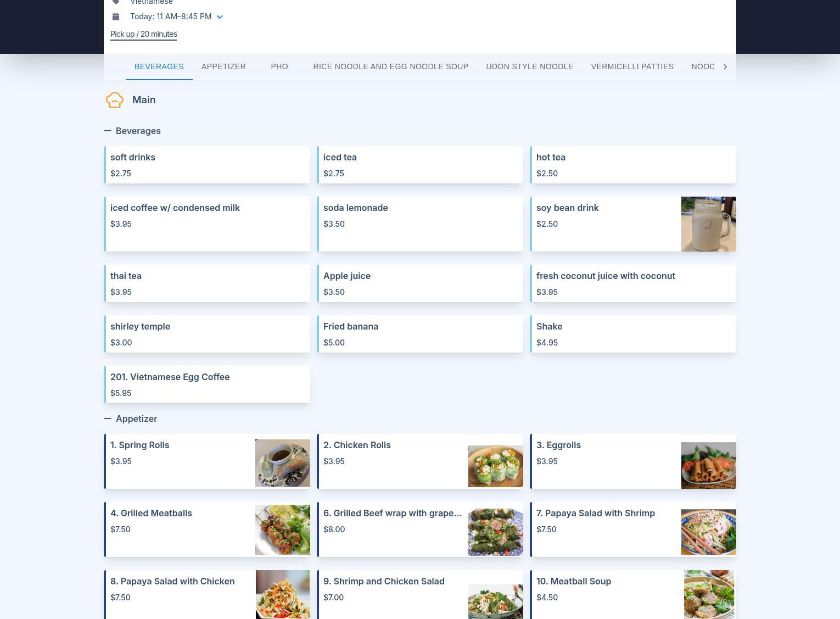Choose the hot tea item
Viewport: 840px width, 619px height.
point(633,165)
